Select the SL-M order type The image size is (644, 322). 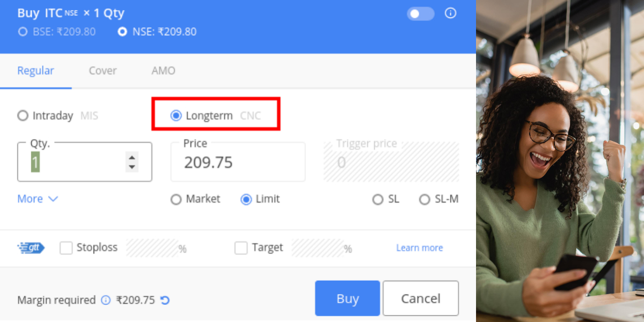(425, 199)
